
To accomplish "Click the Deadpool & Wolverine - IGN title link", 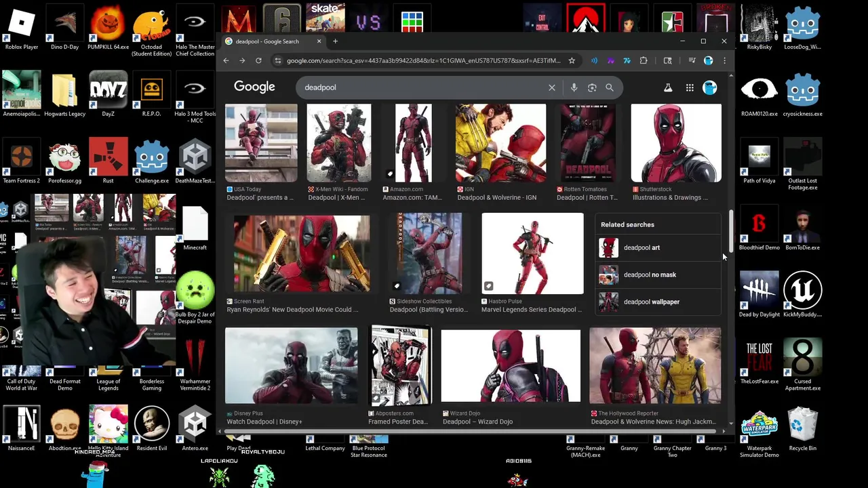I will (x=497, y=198).
